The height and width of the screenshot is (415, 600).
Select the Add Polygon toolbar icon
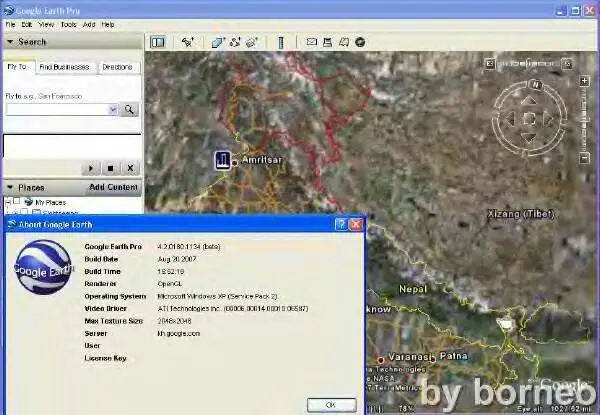[218, 42]
